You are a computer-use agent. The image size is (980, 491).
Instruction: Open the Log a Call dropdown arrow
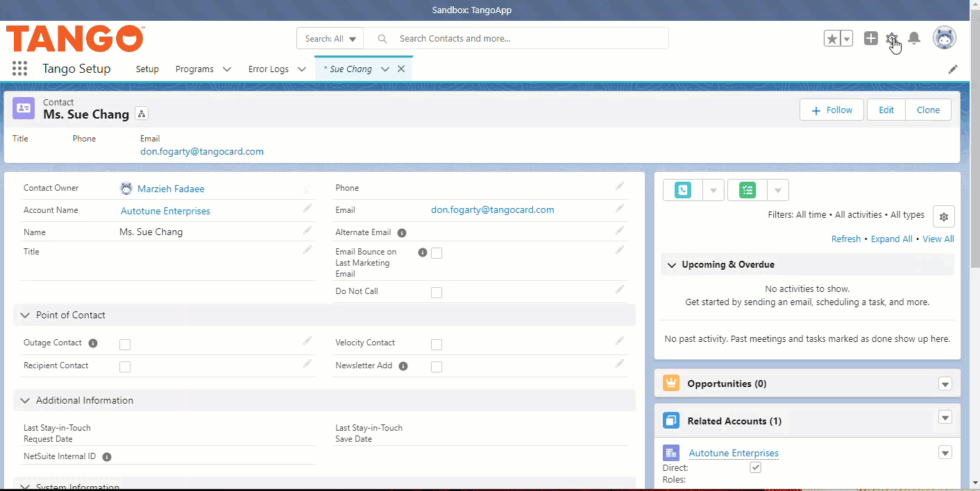click(713, 190)
